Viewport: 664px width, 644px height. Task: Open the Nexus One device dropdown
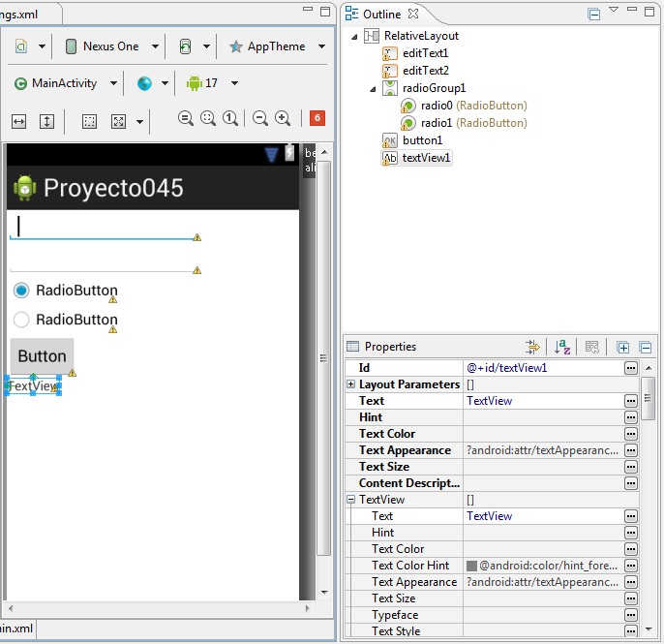point(156,46)
